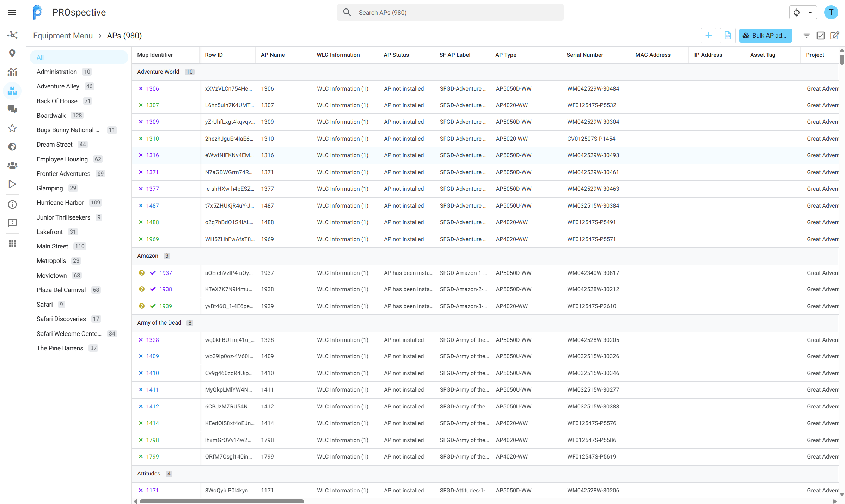Toggle the multi-select checkbox icon
This screenshot has width=845, height=504.
pos(821,36)
